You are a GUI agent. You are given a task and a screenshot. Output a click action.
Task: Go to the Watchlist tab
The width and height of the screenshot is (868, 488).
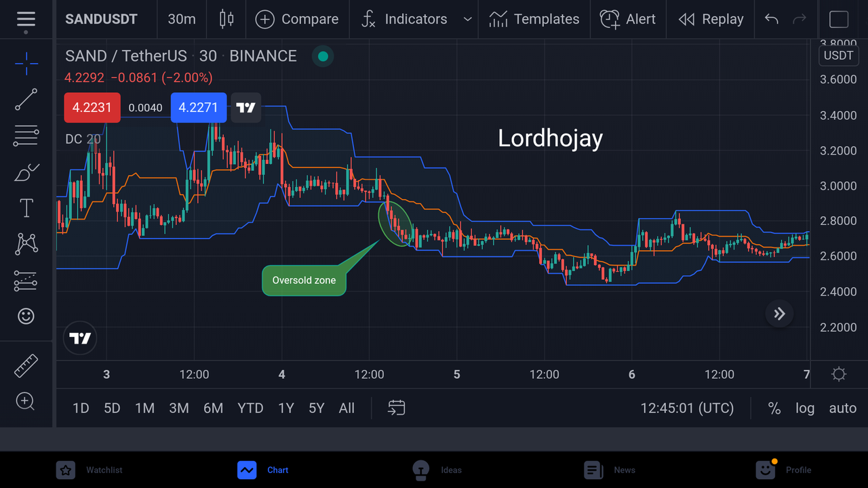[x=90, y=470]
